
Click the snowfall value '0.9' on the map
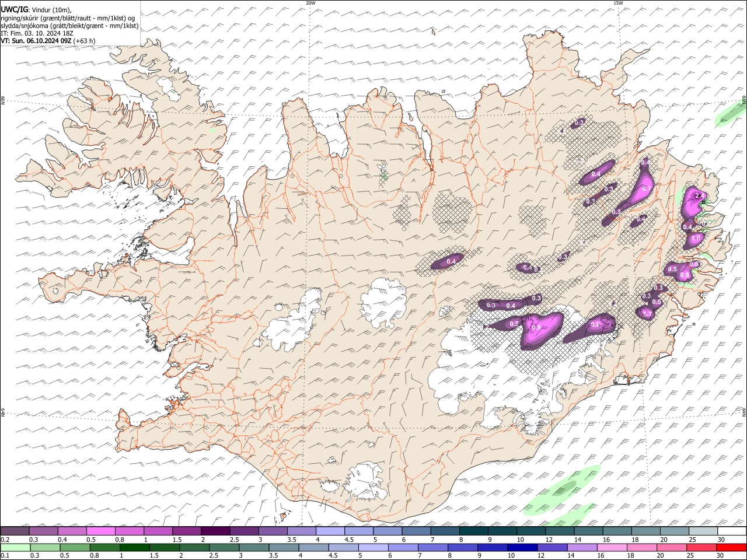(x=536, y=328)
